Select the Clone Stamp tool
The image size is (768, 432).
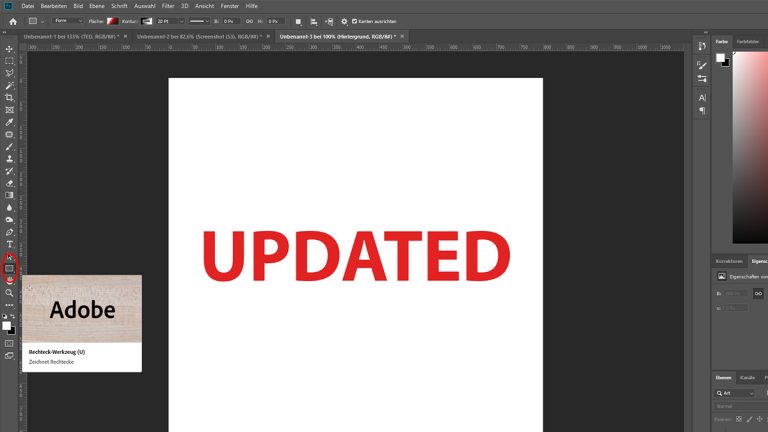click(x=9, y=159)
